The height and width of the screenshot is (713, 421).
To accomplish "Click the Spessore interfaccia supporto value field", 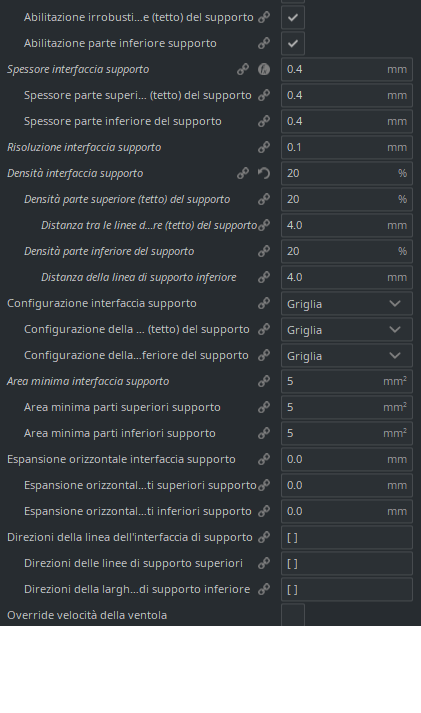I will [347, 69].
